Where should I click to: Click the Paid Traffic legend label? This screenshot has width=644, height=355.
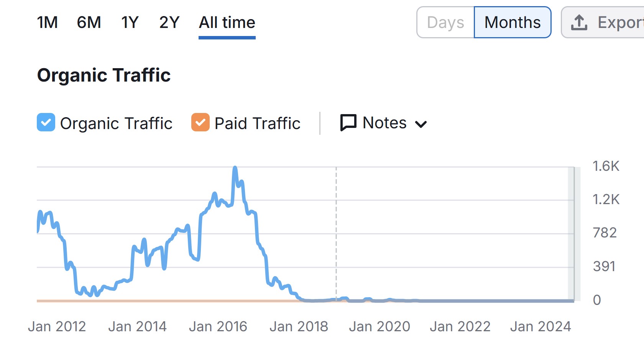point(257,123)
